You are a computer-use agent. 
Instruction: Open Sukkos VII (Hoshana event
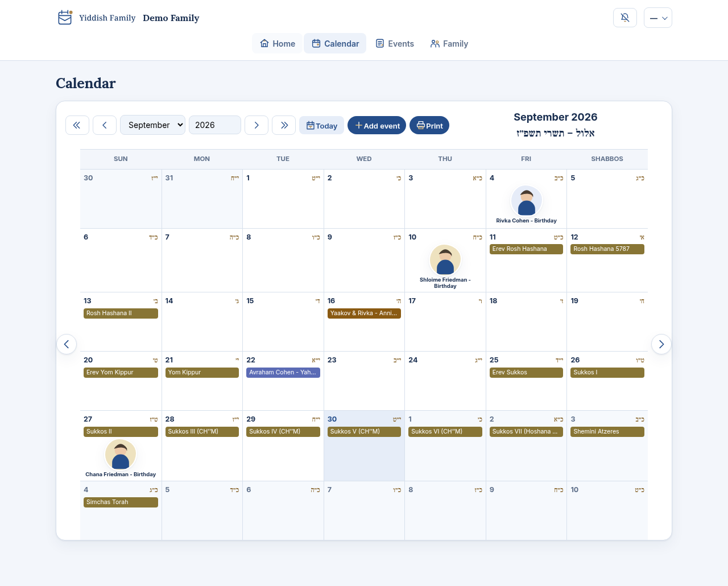point(527,432)
